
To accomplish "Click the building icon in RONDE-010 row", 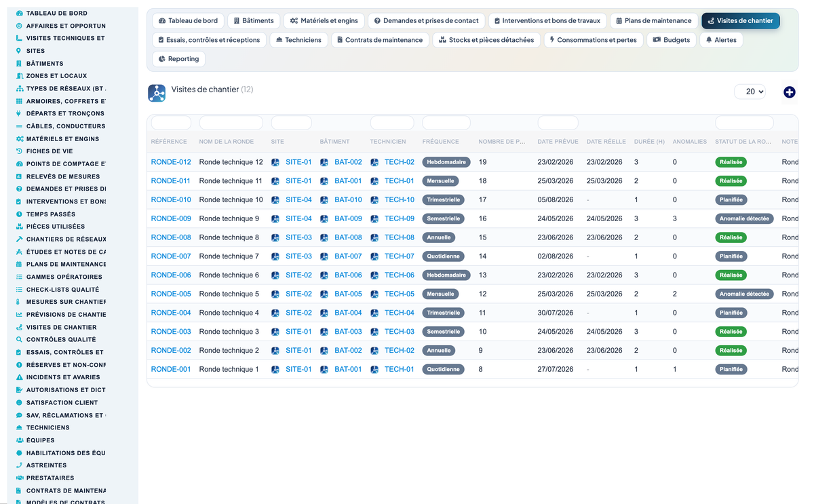I will tap(324, 200).
